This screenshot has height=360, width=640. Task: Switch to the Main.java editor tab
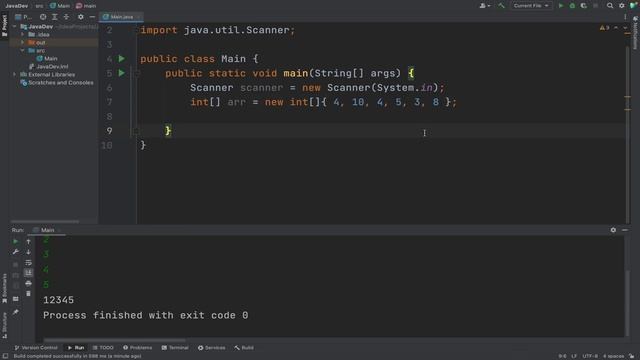click(122, 17)
